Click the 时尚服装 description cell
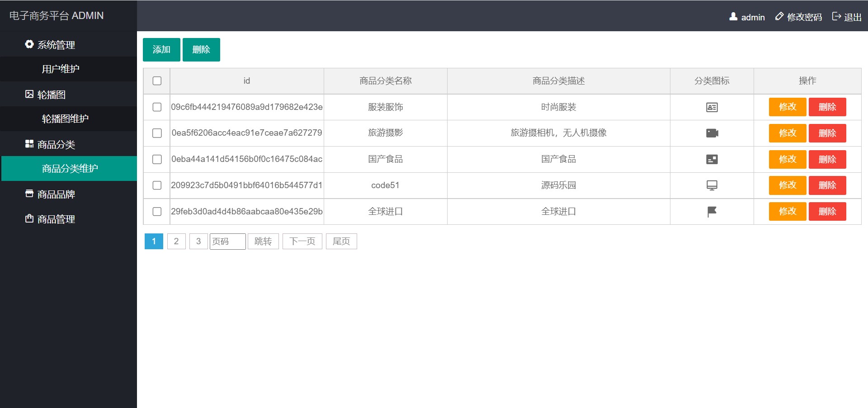Image resolution: width=868 pixels, height=408 pixels. tap(559, 107)
